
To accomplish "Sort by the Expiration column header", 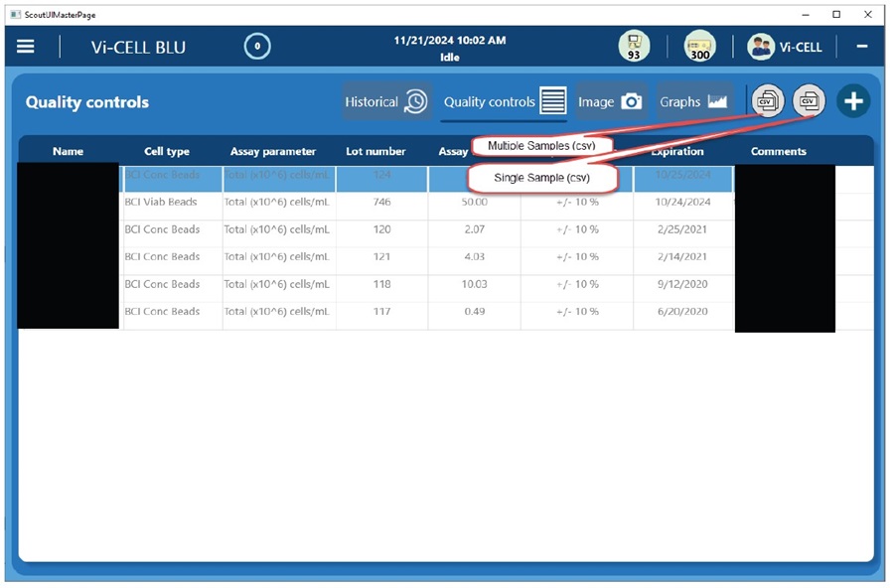I will tap(677, 151).
